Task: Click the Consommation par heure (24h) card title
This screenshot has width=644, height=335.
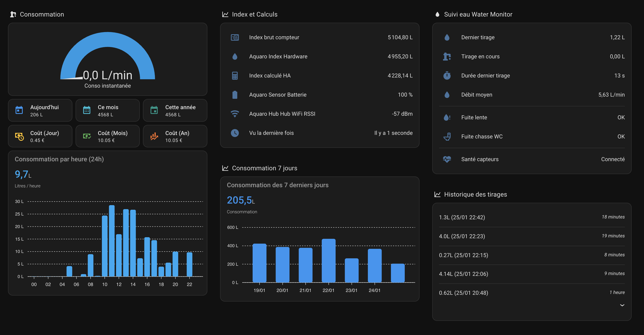Action: pos(59,159)
